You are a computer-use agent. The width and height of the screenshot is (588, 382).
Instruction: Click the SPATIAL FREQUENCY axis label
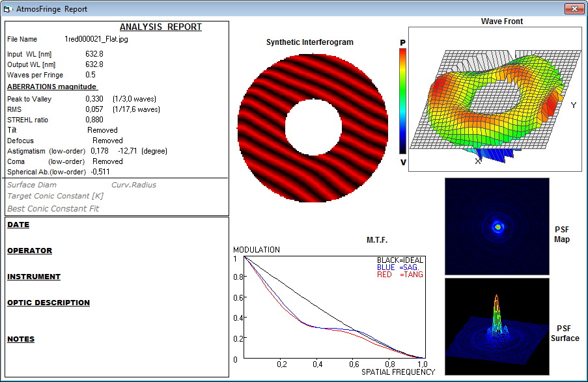click(399, 372)
